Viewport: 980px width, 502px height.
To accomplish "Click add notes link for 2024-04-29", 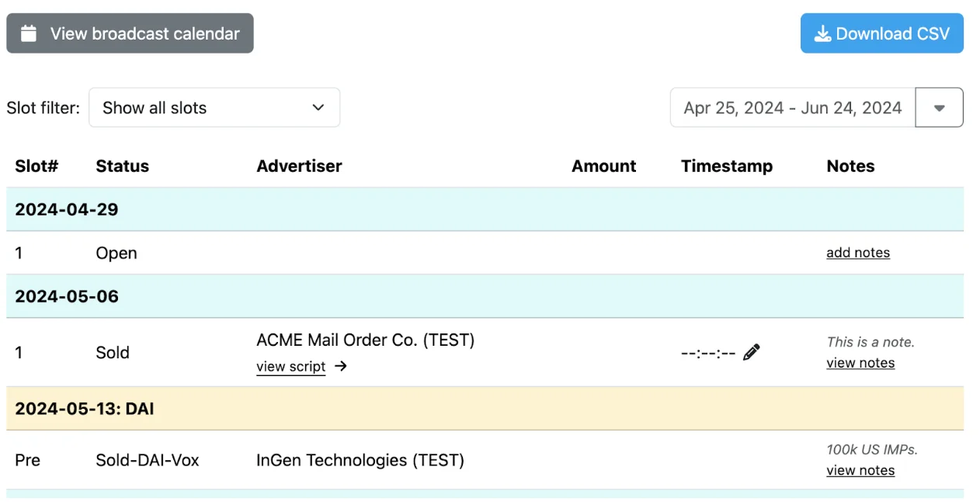I will click(x=858, y=253).
